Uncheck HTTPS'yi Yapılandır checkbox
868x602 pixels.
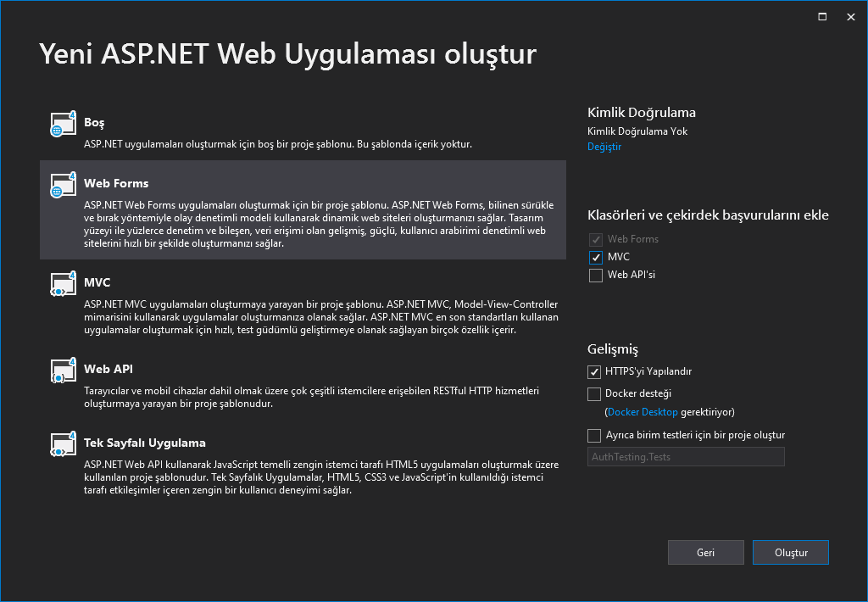(594, 372)
